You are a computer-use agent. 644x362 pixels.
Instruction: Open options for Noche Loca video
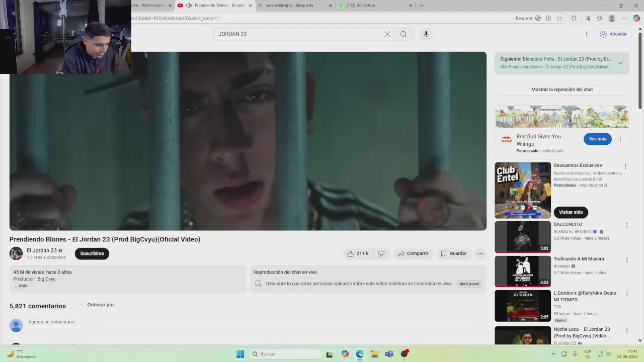click(627, 330)
